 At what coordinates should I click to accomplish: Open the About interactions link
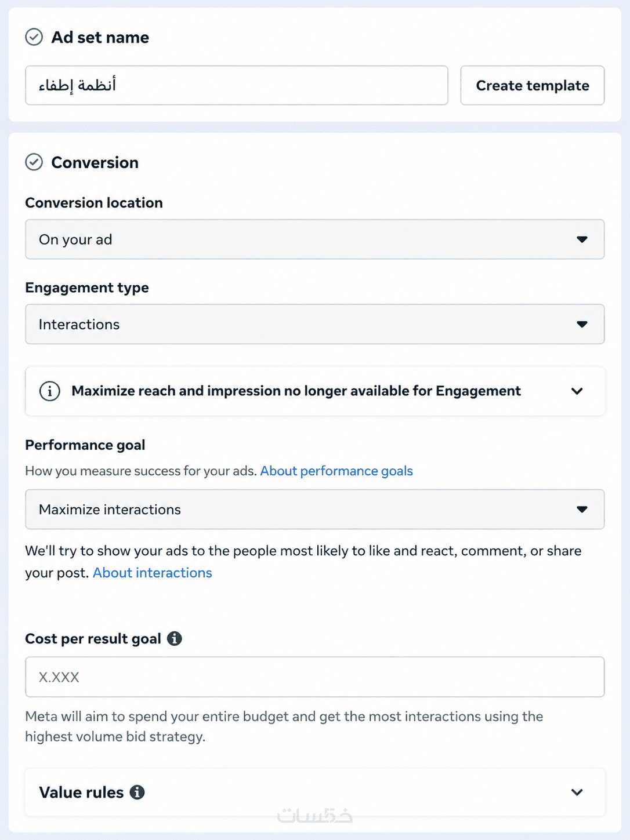(153, 573)
